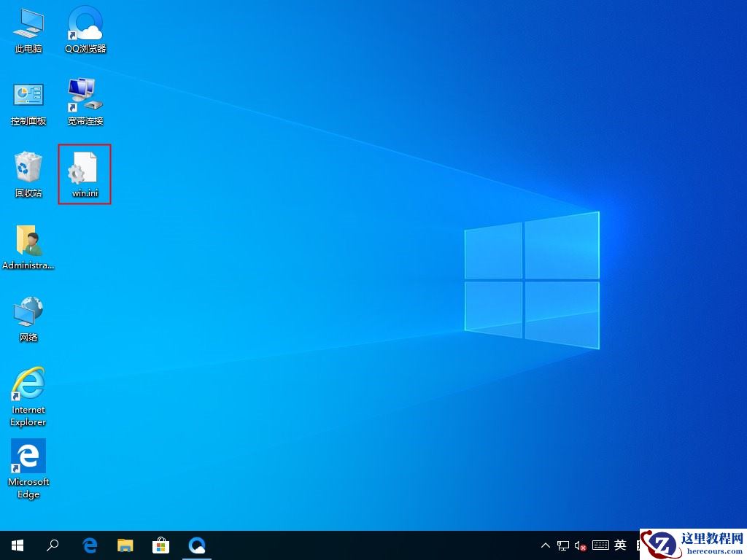Open Microsoft Store from the taskbar
Viewport: 747px width, 560px height.
coord(160,545)
